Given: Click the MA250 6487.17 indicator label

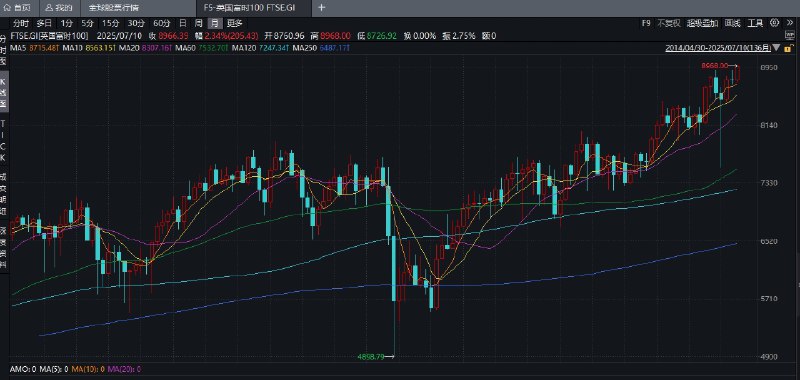Looking at the screenshot, I should pyautogui.click(x=321, y=48).
